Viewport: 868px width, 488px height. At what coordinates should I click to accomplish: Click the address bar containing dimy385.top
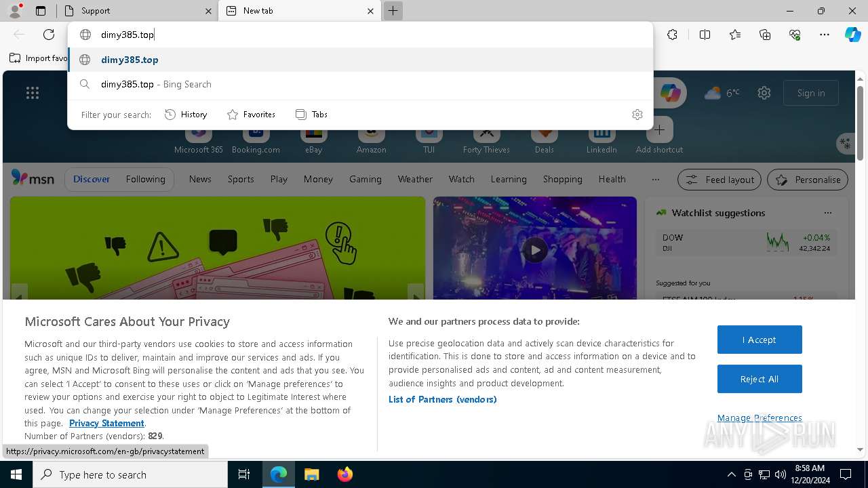tap(359, 35)
